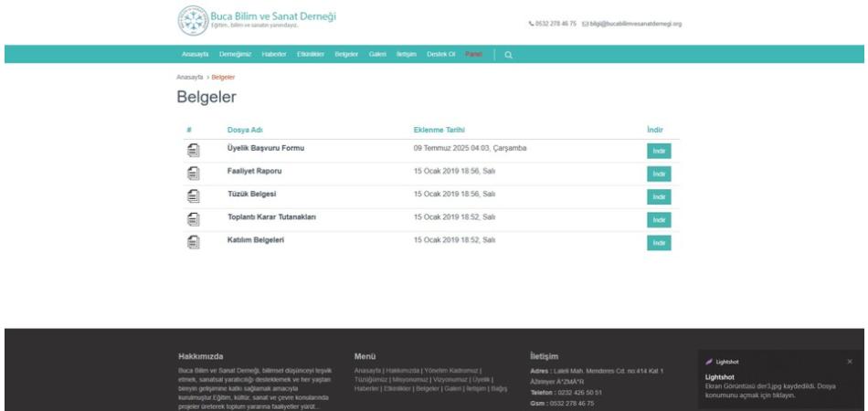Download the Üyelik Başvuru Formu file
Screen dimensions: 868x411
pyautogui.click(x=659, y=151)
